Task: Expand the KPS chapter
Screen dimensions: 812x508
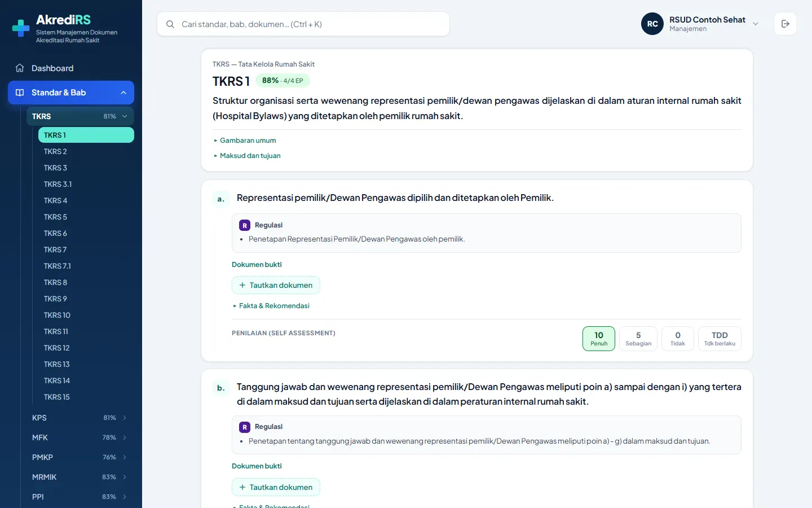Action: [80, 418]
